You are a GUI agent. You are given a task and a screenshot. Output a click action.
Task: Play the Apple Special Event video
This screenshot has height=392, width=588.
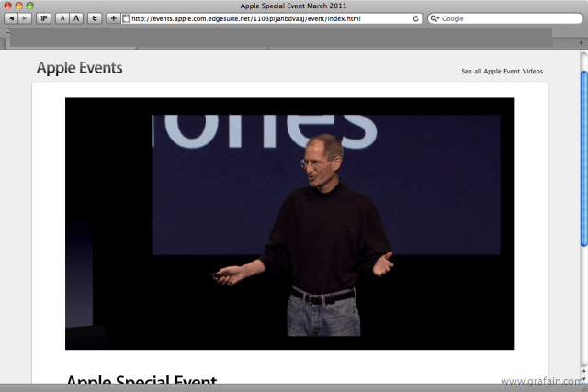pos(290,224)
